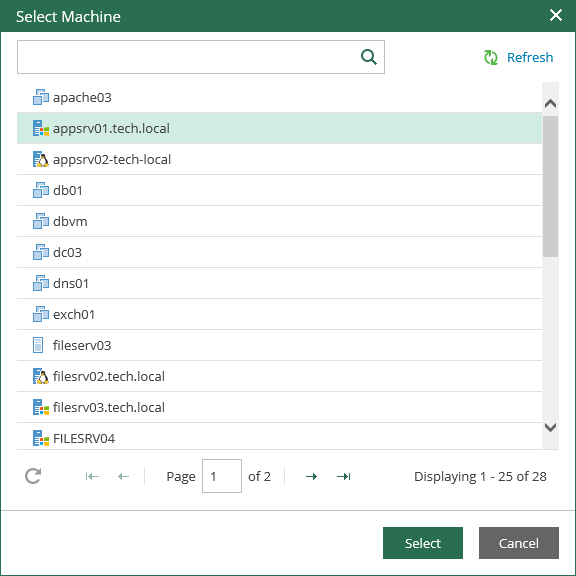Select the exch01 machine entry
The width and height of the screenshot is (576, 576).
[279, 314]
